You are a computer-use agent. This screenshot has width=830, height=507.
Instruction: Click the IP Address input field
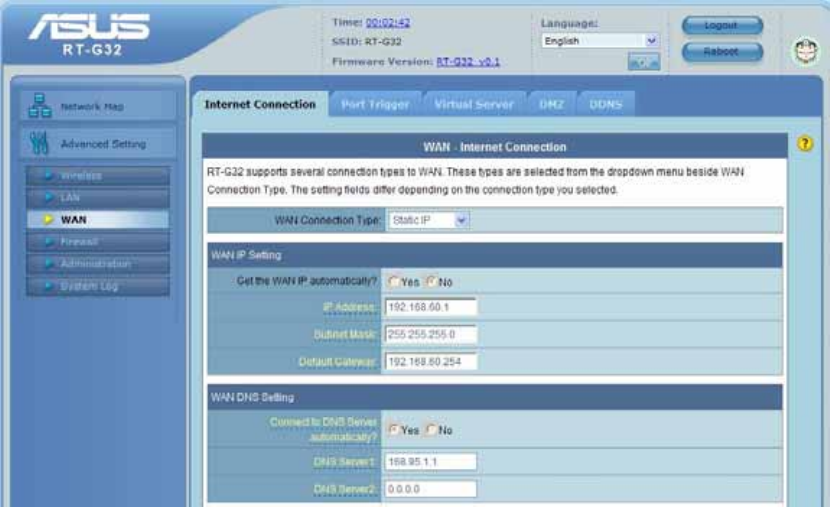click(431, 307)
